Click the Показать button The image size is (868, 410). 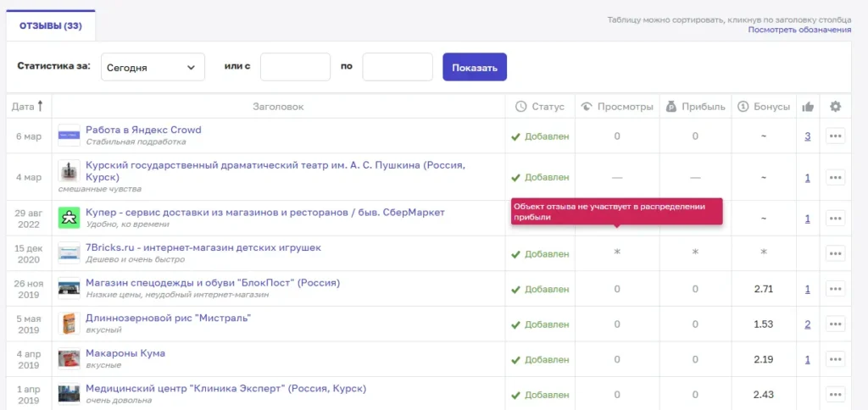click(475, 67)
